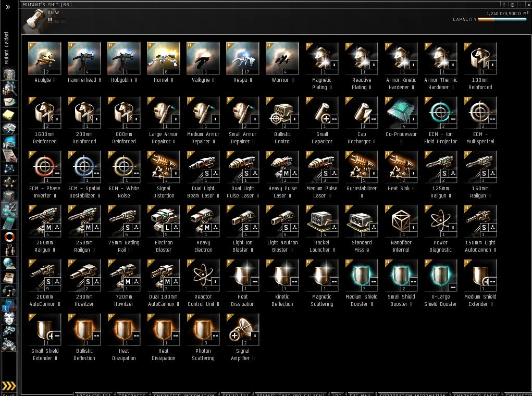Open People and Places magnifier icon
Screen dimensions: 532x396
[x=9, y=89]
